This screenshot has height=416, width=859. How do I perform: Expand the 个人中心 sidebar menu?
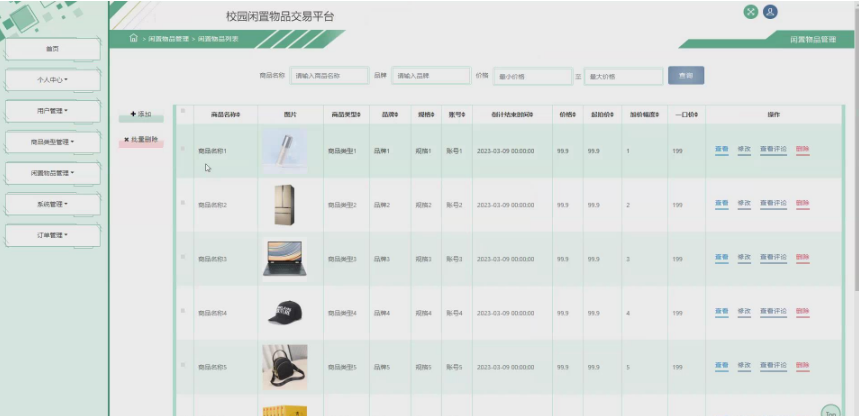(53, 80)
